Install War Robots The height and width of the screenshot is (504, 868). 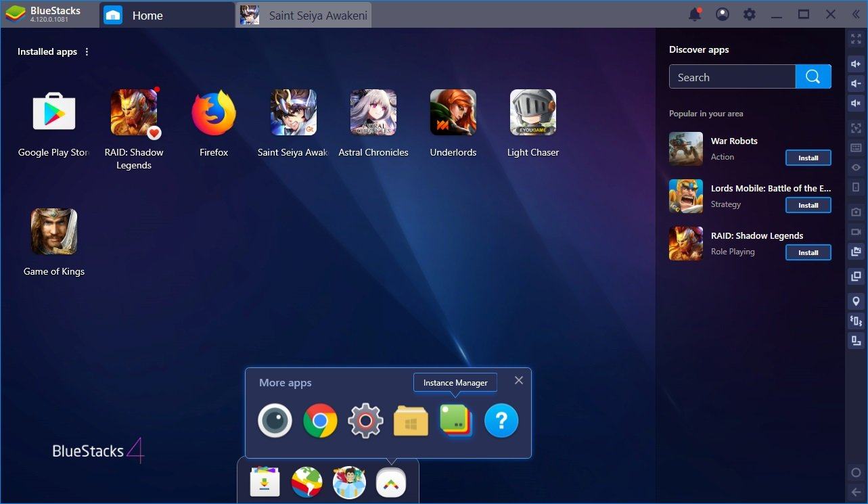808,158
